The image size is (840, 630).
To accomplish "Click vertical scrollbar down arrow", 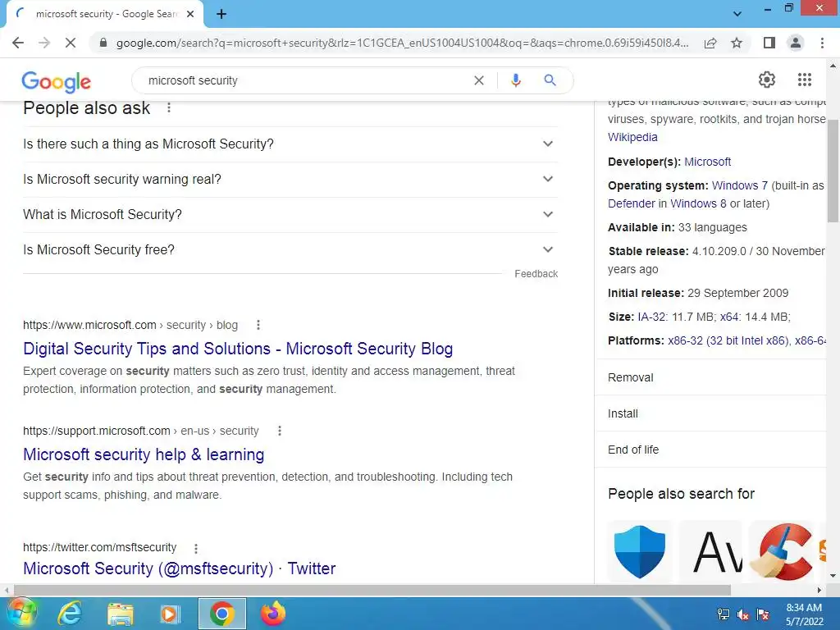I will tap(833, 576).
